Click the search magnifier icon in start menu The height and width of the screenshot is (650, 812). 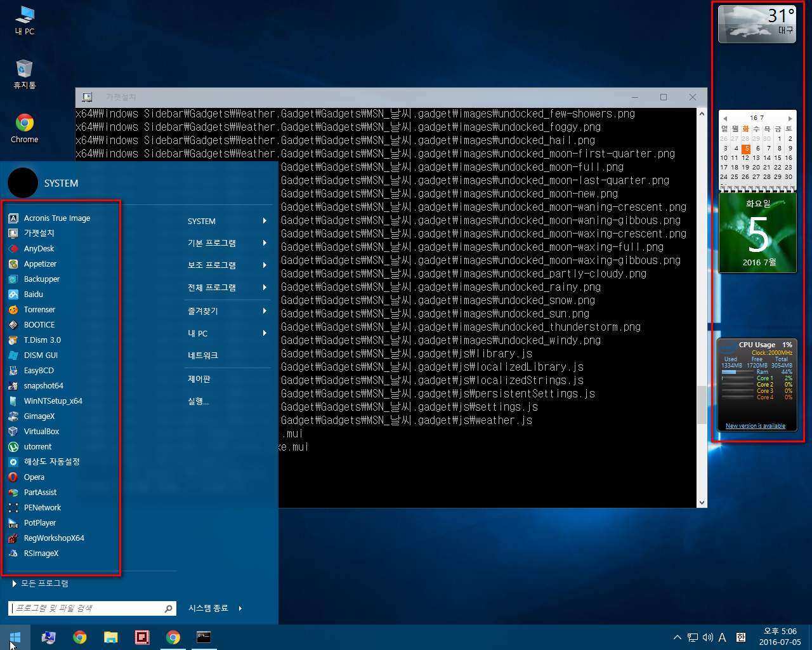tap(169, 608)
